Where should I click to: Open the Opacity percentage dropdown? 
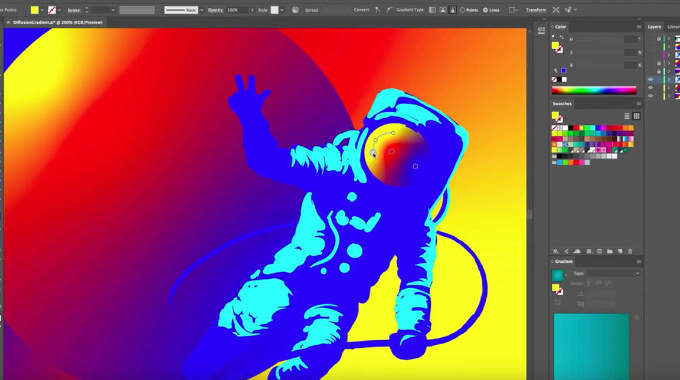point(252,10)
